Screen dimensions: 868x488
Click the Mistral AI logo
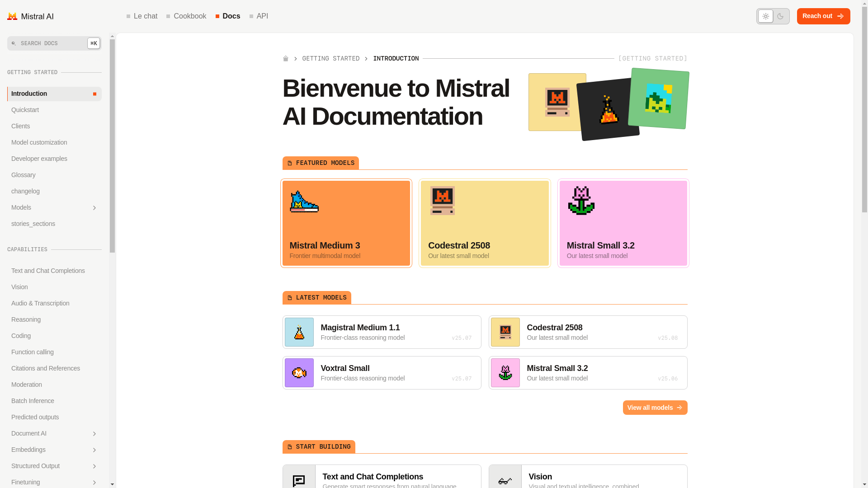pos(30,16)
